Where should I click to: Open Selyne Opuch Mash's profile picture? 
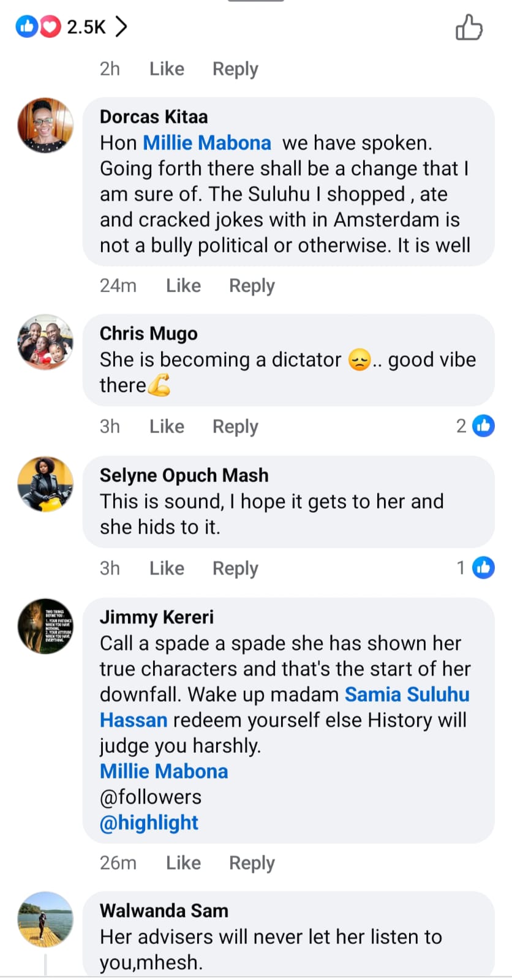(45, 484)
